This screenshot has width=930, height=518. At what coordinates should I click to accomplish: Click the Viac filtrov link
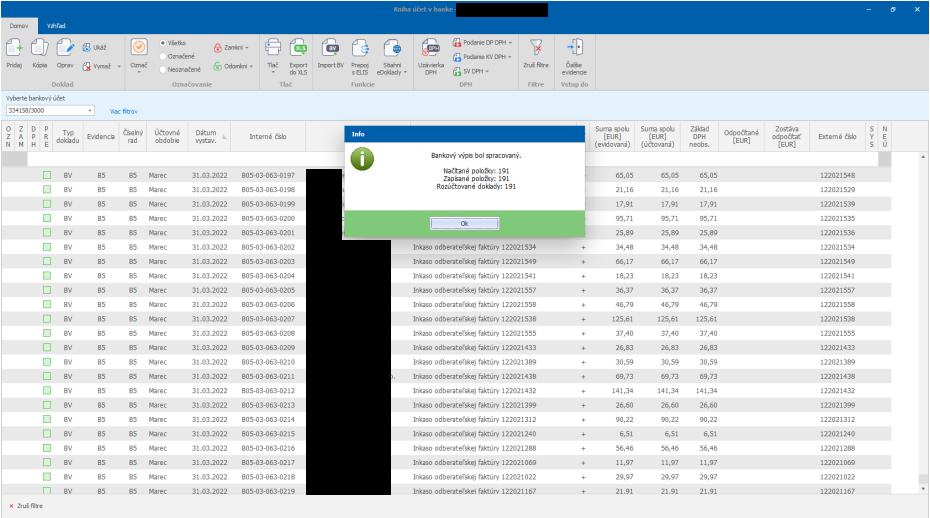coord(124,112)
